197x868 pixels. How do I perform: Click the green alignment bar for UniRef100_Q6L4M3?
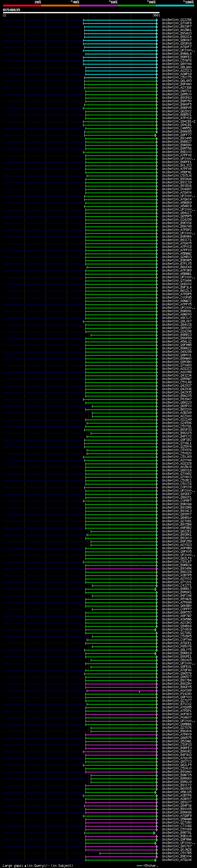point(121,81)
